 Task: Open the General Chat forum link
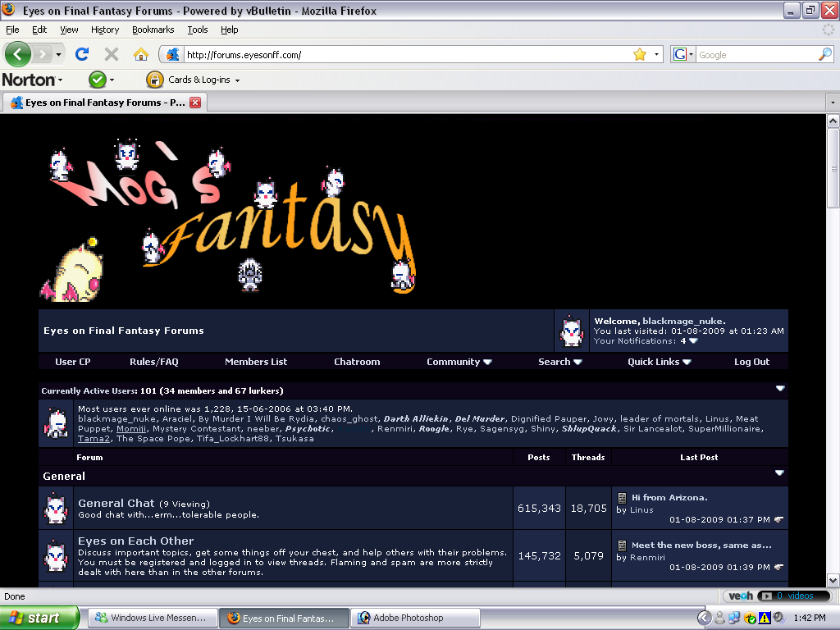[x=116, y=503]
